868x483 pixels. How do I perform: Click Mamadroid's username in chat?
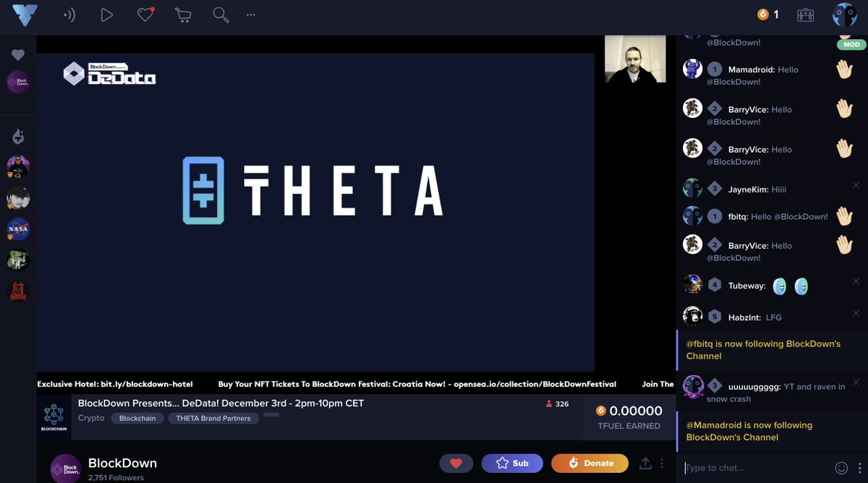[x=752, y=70]
